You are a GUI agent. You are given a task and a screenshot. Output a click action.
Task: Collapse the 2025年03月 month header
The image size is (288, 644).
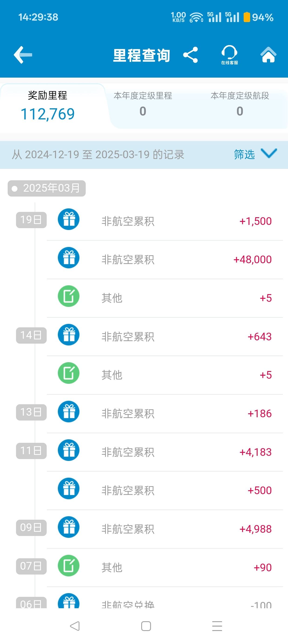click(47, 188)
